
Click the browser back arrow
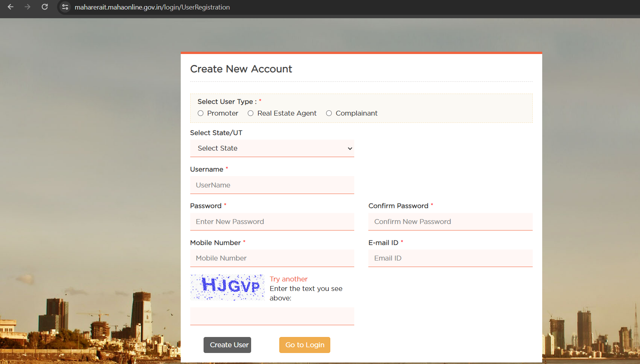[11, 7]
